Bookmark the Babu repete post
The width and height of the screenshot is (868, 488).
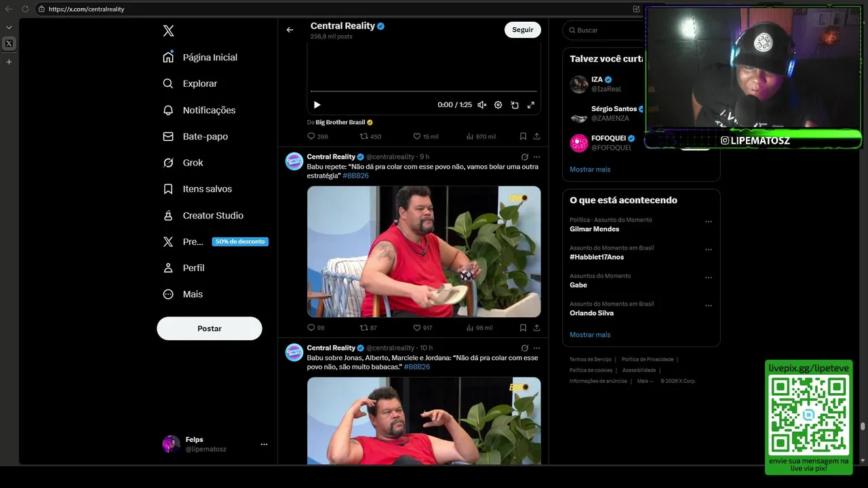pos(523,327)
